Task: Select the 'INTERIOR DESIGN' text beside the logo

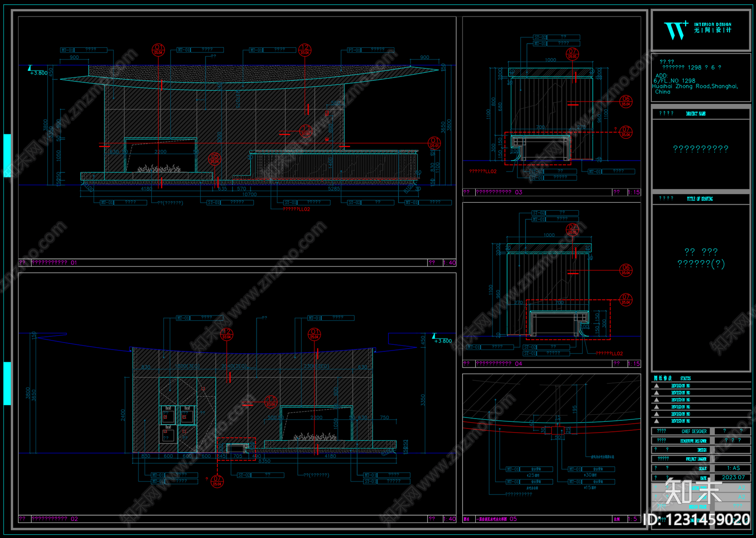Action: [x=713, y=25]
